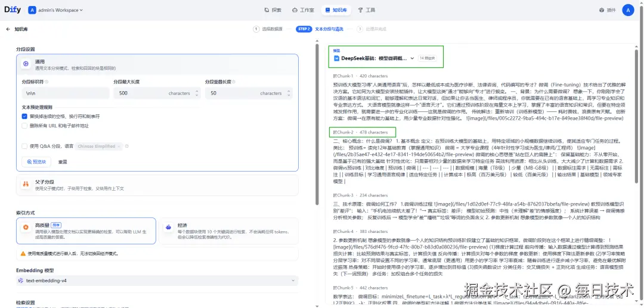Go to the 探索 tab
Screen dimensions: 644x308
273,10
